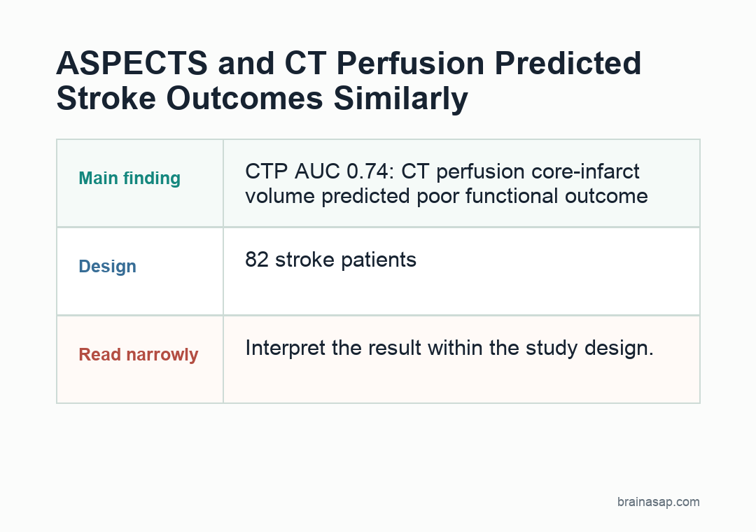The height and width of the screenshot is (532, 756).
Task: Click the word 'Similarly' in the headline
Action: tap(400, 99)
